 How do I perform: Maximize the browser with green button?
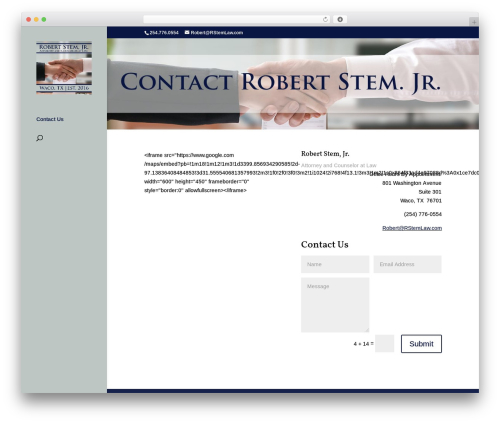(x=44, y=19)
